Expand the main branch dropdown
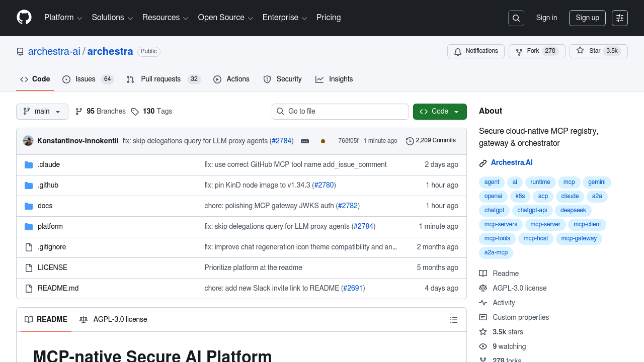 pyautogui.click(x=42, y=112)
